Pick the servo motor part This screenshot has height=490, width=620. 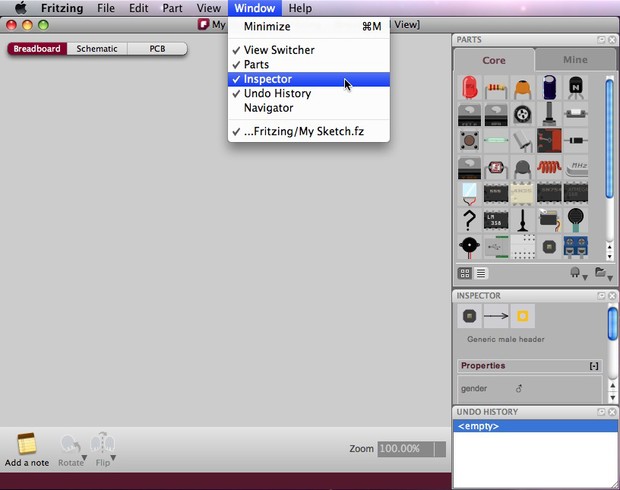coord(549,220)
